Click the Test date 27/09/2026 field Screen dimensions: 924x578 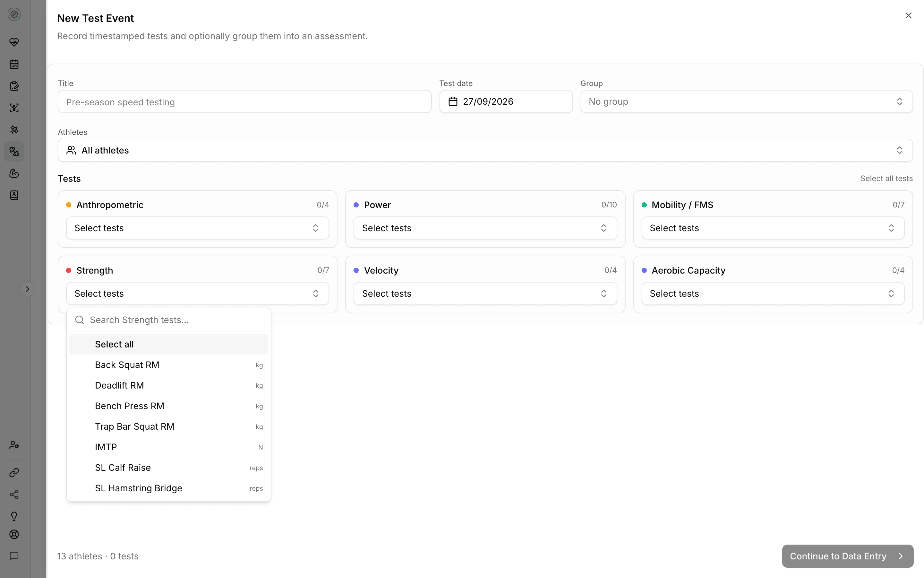point(506,102)
